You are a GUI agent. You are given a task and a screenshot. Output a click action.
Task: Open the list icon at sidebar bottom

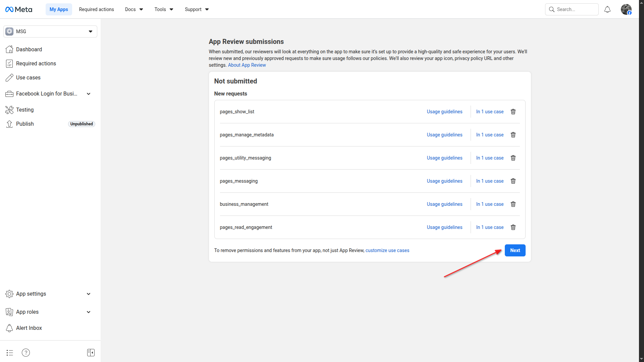click(10, 353)
